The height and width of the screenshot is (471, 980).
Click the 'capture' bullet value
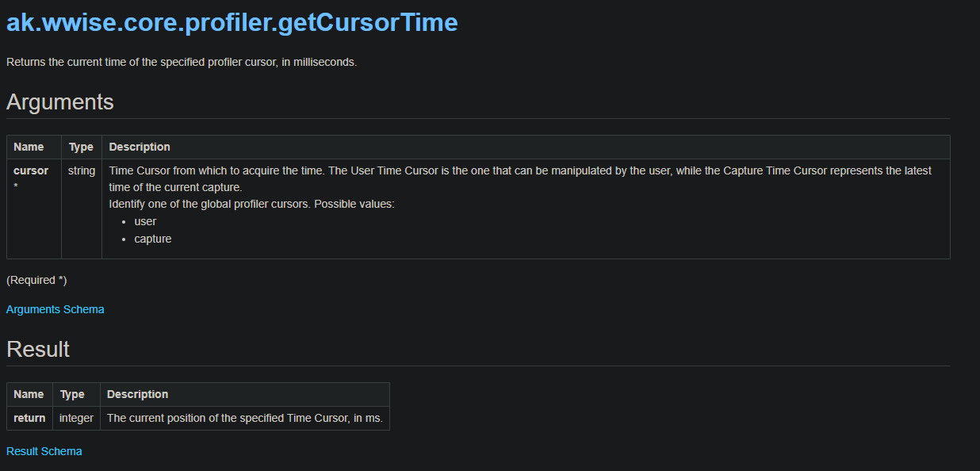153,239
